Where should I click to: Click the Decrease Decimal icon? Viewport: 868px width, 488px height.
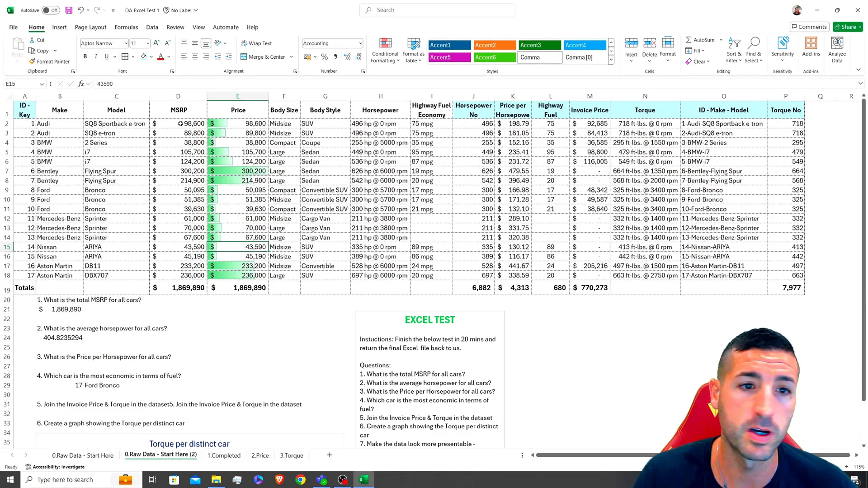(x=358, y=56)
